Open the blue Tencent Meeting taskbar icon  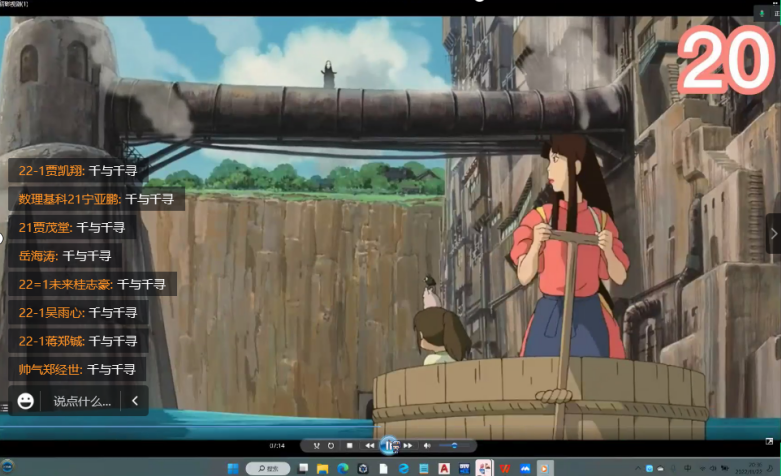point(525,469)
